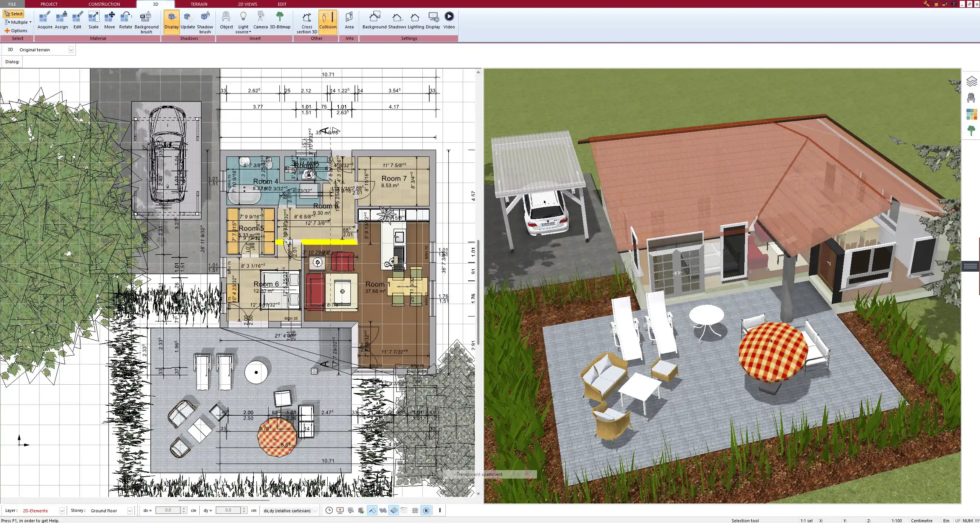Insert a Camera
Screen dimensions: 980x523
(x=260, y=20)
